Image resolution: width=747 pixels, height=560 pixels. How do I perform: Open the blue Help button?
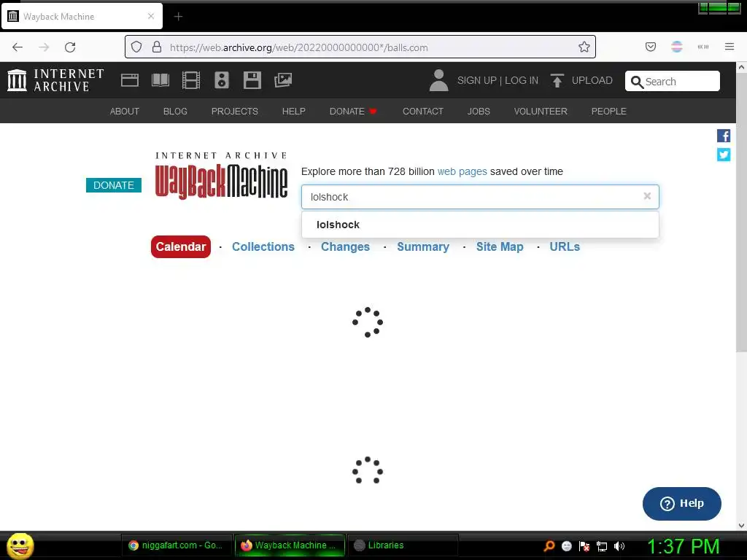tap(682, 503)
